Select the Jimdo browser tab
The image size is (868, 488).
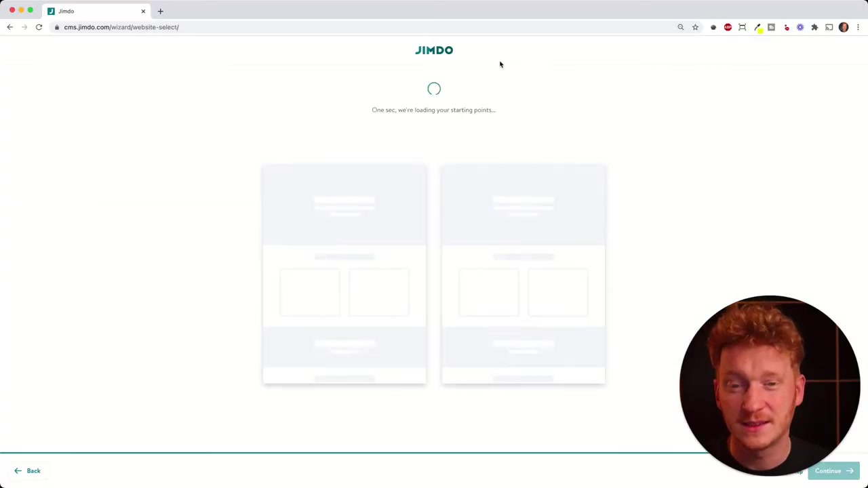[x=96, y=11]
